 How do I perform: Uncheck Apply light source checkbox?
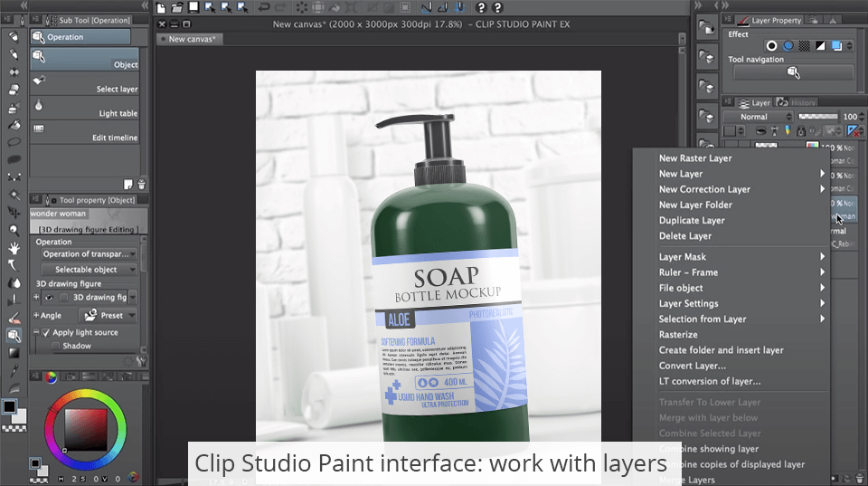[x=46, y=332]
